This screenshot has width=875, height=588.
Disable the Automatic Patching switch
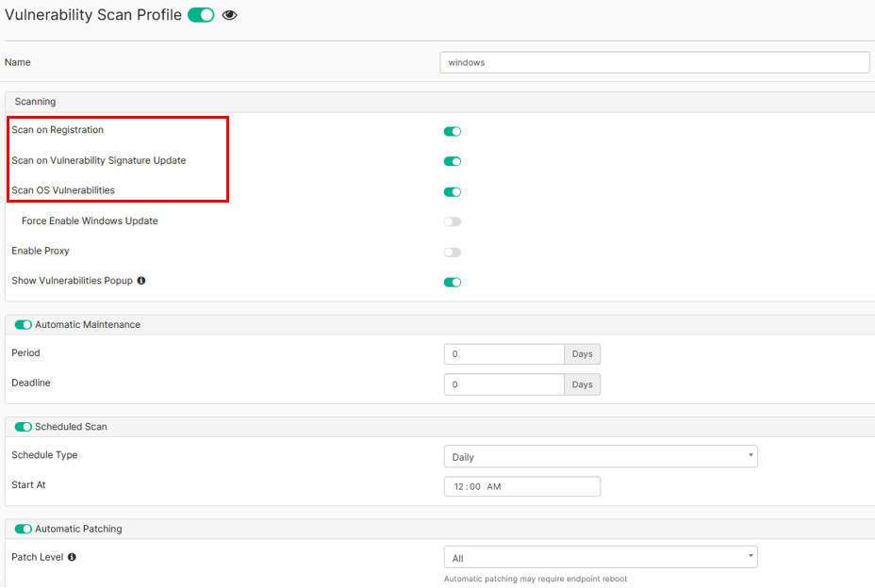pyautogui.click(x=24, y=529)
